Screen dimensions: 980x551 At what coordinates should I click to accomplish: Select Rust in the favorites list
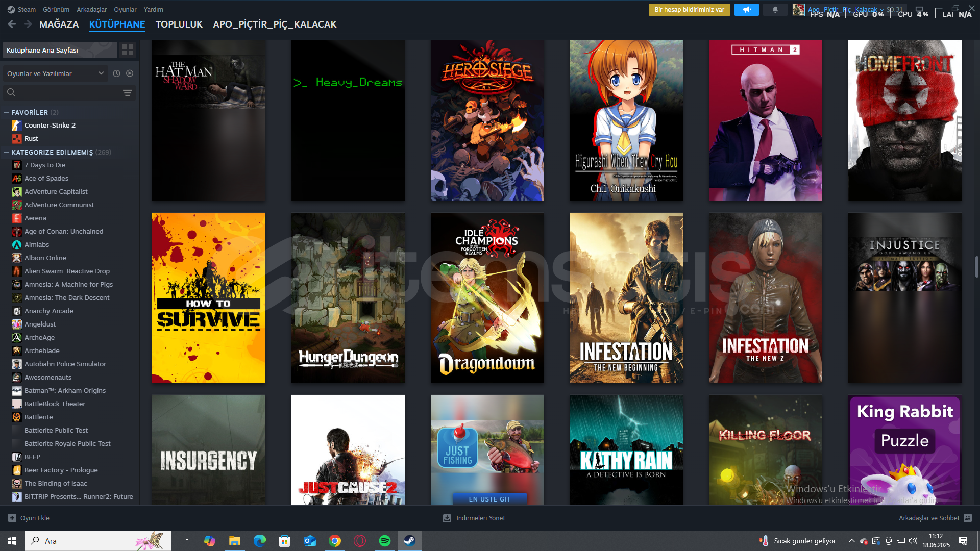(x=31, y=138)
